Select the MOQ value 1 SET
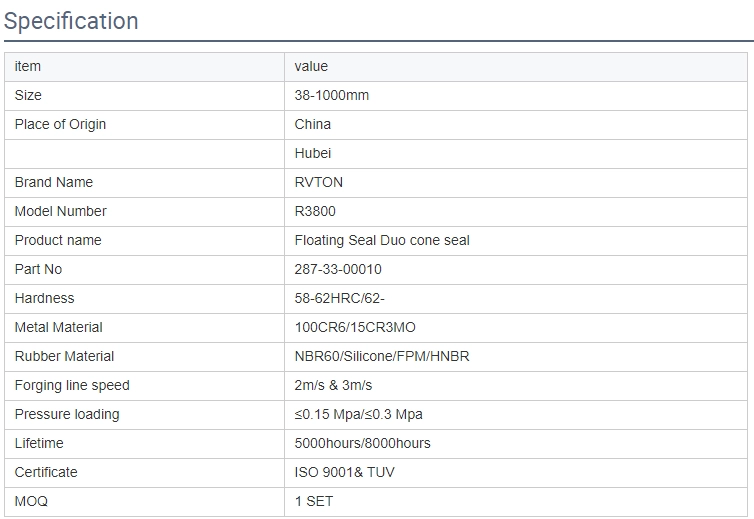Image resolution: width=754 pixels, height=519 pixels. [x=314, y=501]
